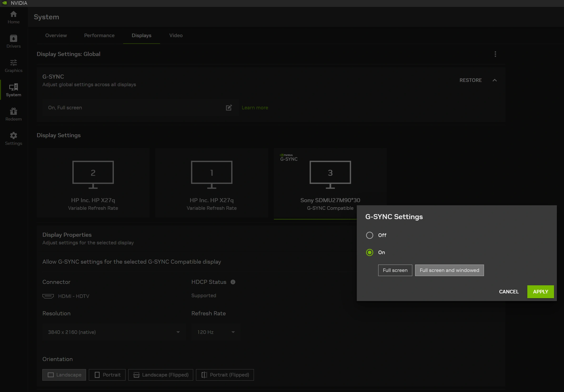Click Full screen and windowed button in G-SYNC Settings

449,270
